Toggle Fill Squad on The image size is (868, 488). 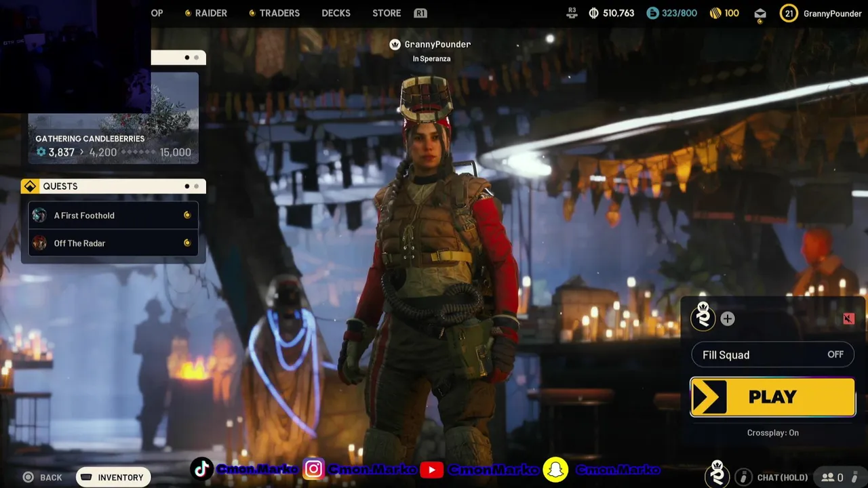[x=772, y=354]
